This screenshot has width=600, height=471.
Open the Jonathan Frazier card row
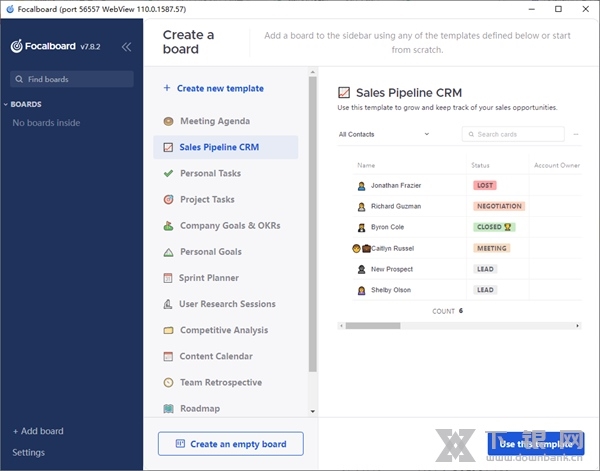398,185
